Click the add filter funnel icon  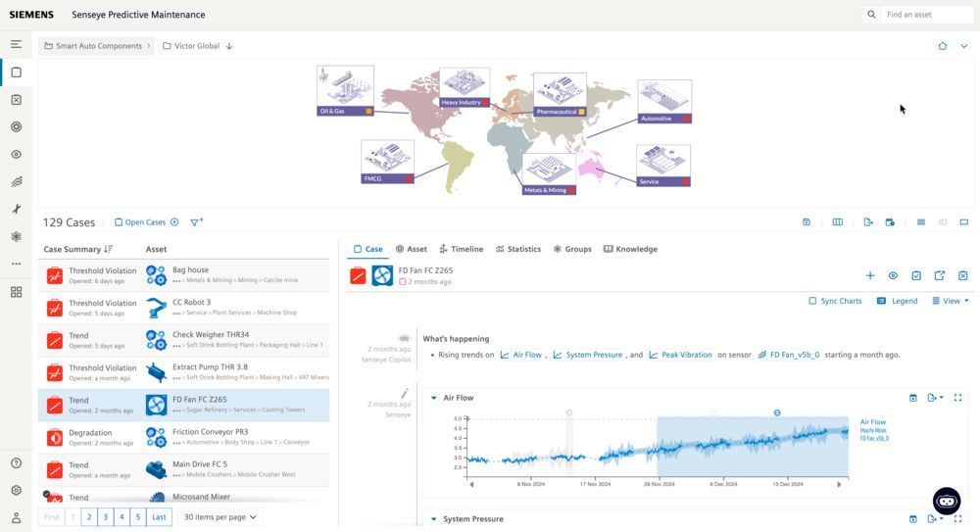[x=196, y=222]
